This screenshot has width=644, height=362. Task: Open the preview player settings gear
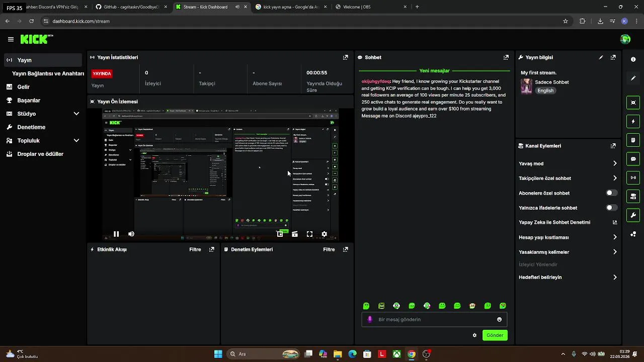tap(324, 234)
